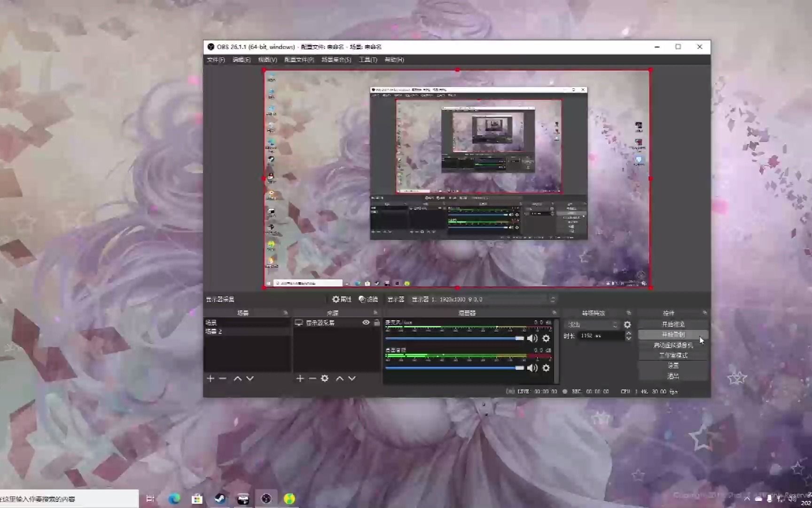This screenshot has height=508, width=812.
Task: Click the transition duration 时长 input field
Action: pos(601,336)
